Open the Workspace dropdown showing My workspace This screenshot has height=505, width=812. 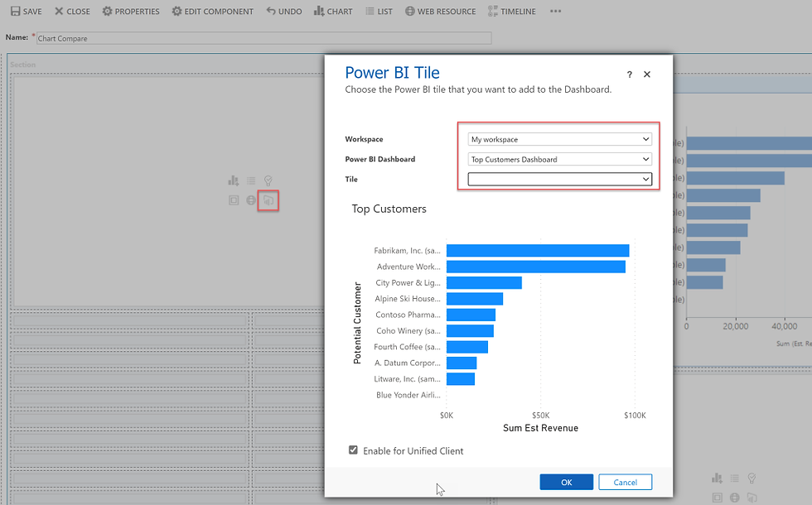click(x=560, y=139)
